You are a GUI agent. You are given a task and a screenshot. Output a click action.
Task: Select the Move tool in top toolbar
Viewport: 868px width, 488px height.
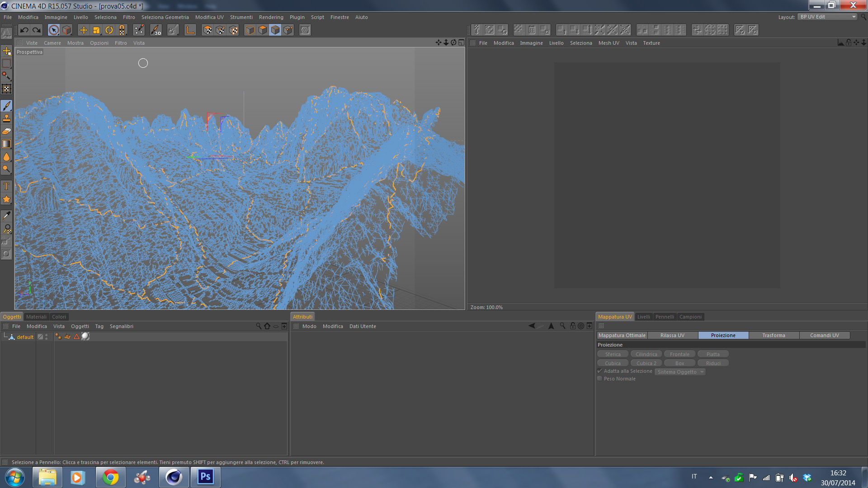point(84,30)
